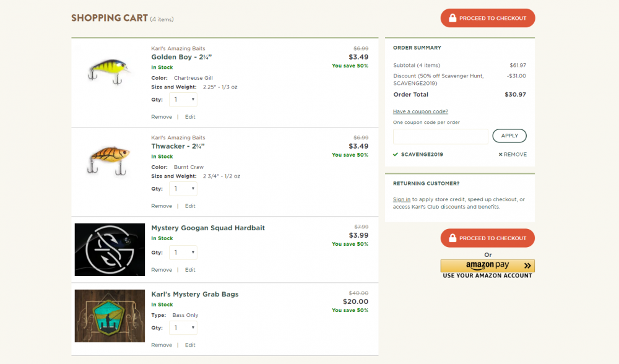Screen dimensions: 619x364
Task: Open the 'Have a coupon code?' link
Action: (x=420, y=111)
